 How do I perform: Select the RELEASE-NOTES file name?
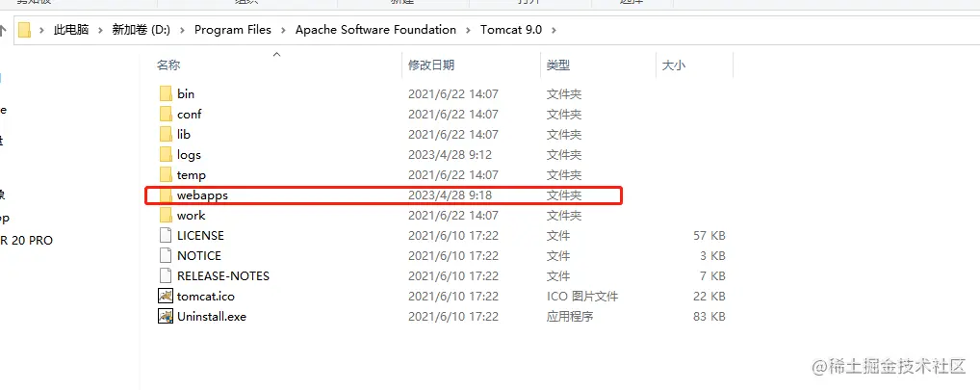coord(223,275)
